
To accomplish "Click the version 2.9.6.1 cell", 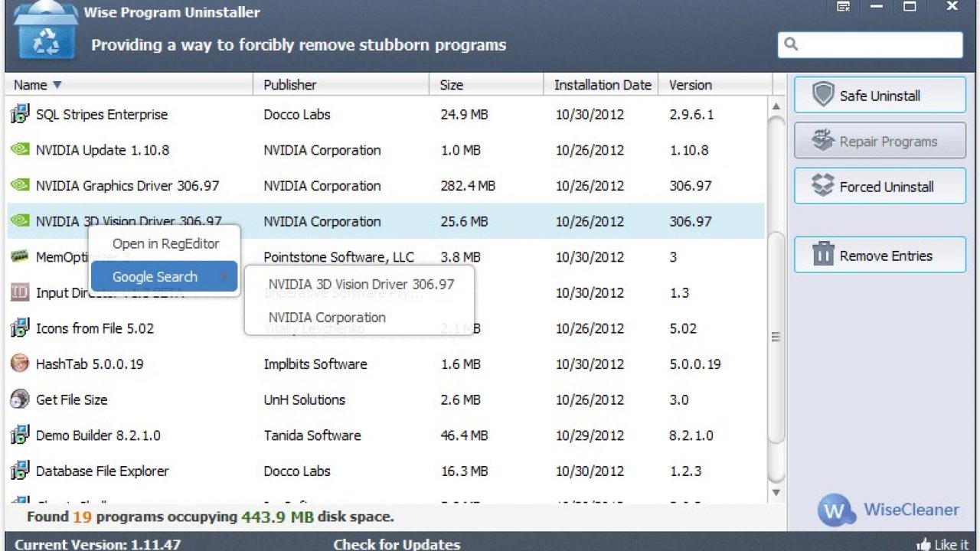I will pyautogui.click(x=691, y=114).
